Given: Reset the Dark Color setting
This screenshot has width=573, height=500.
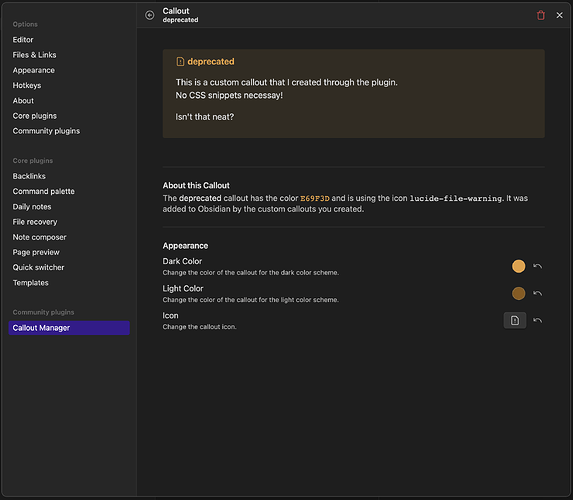Looking at the screenshot, I should (x=537, y=266).
